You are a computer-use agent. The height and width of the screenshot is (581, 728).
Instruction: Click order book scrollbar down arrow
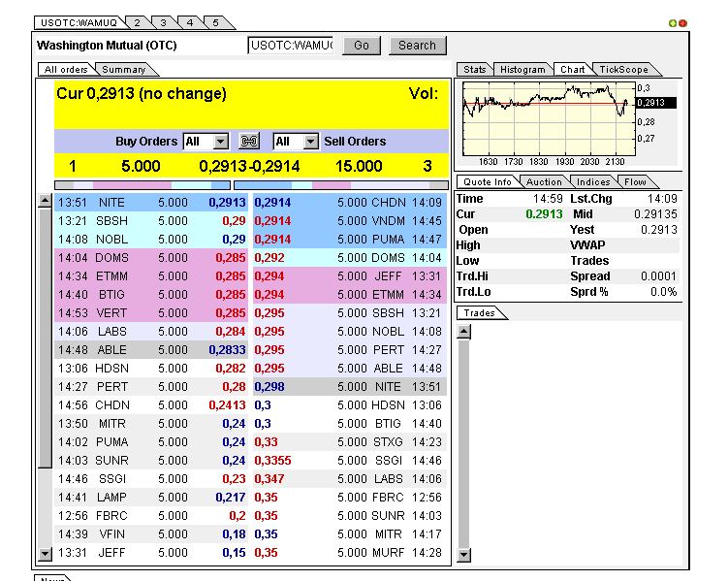point(45,554)
